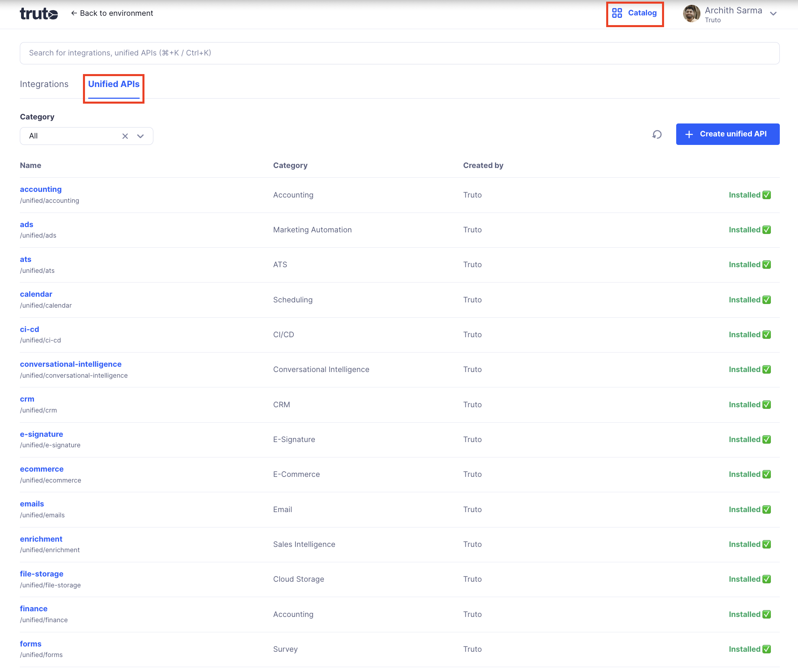Go Back to environment

click(x=112, y=13)
